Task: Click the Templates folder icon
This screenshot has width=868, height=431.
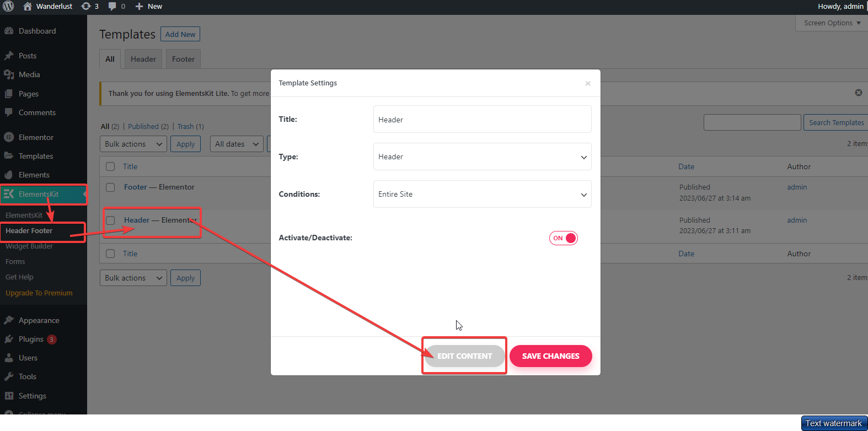Action: point(9,156)
